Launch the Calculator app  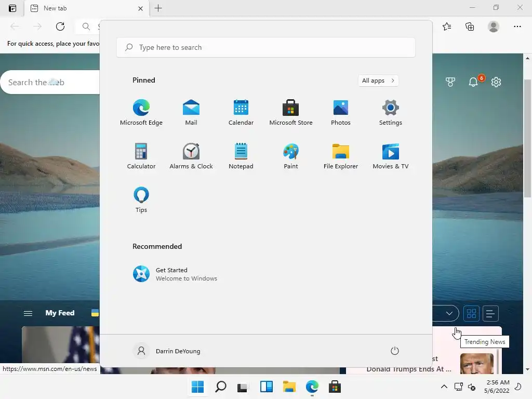pos(141,156)
